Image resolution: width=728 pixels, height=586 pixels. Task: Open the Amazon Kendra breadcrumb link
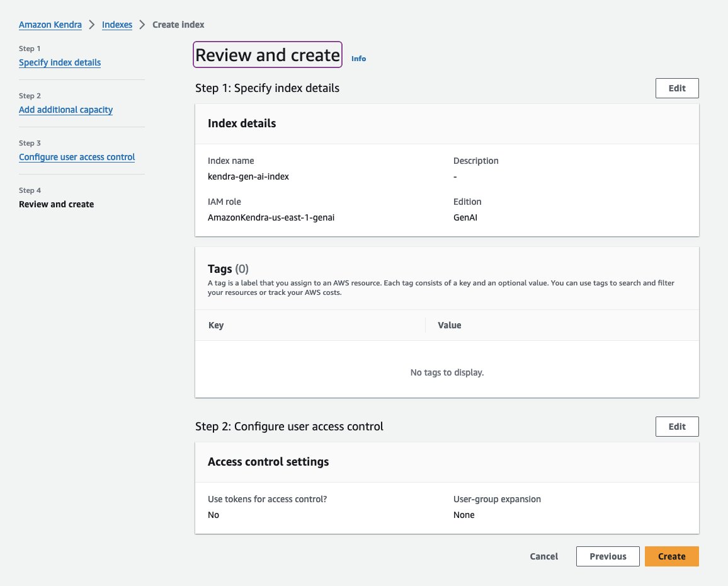click(x=50, y=25)
